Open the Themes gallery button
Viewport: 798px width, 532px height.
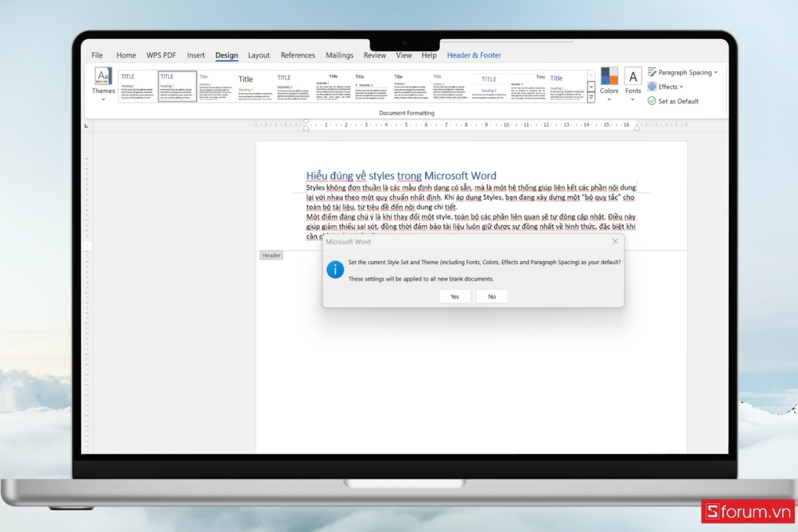click(x=103, y=84)
